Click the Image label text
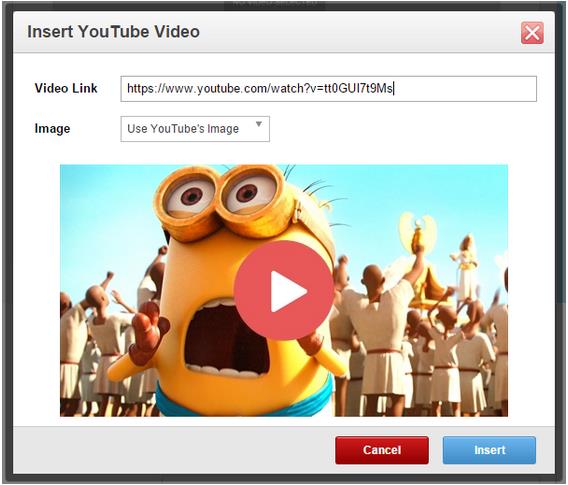This screenshot has height=485, width=568. coord(53,129)
